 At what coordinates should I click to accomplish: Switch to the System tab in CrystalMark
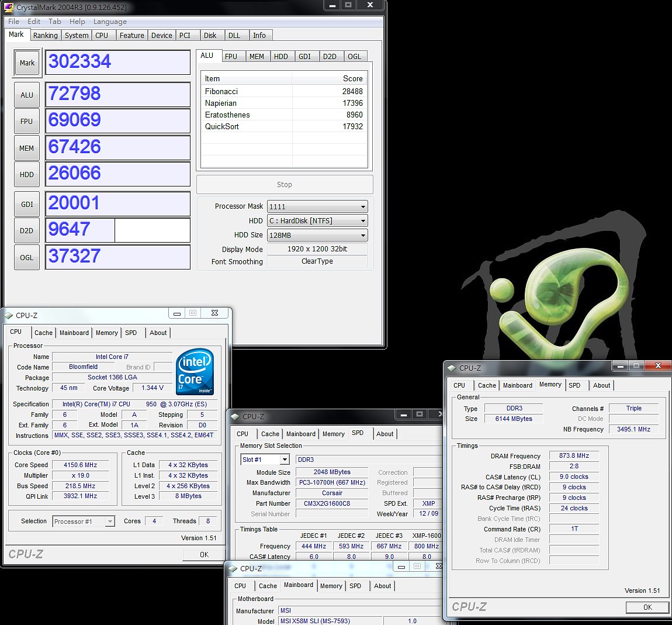[77, 36]
